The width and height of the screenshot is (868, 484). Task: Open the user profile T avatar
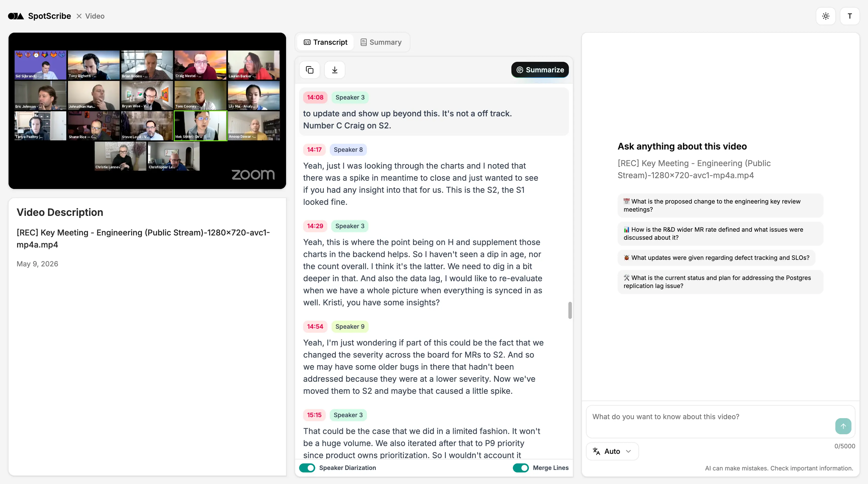coord(849,16)
